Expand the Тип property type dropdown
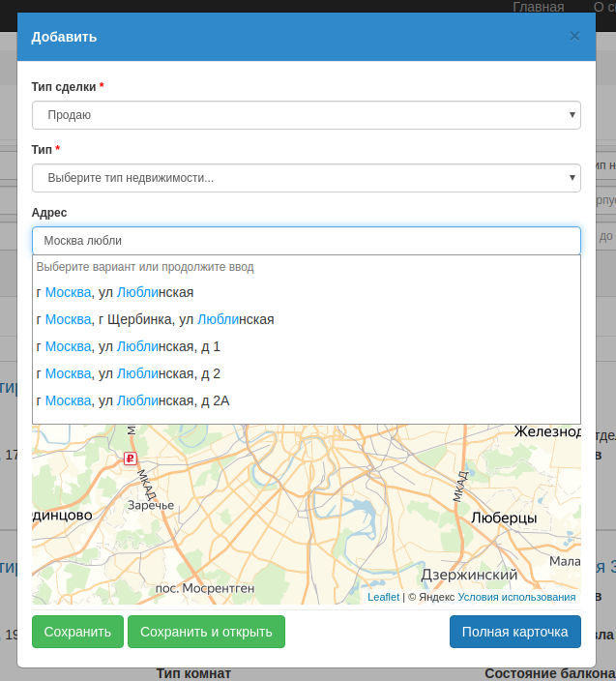 [306, 178]
